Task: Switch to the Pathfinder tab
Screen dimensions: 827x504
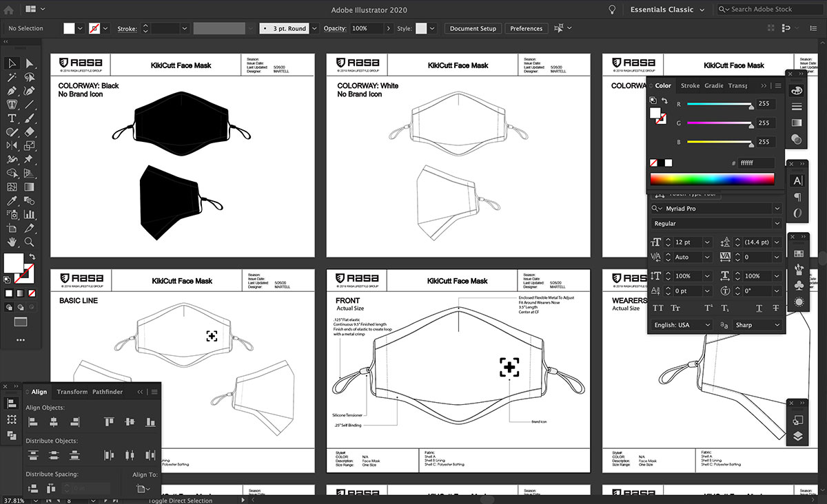Action: coord(108,392)
